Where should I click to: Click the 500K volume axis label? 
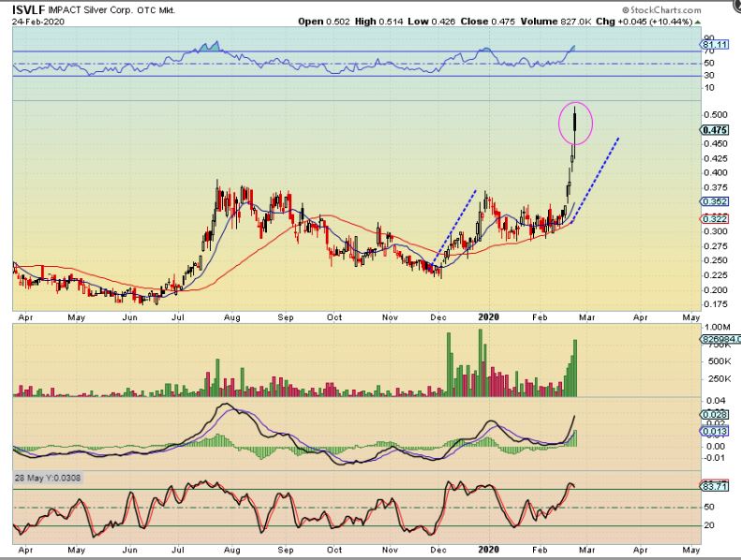click(x=718, y=361)
